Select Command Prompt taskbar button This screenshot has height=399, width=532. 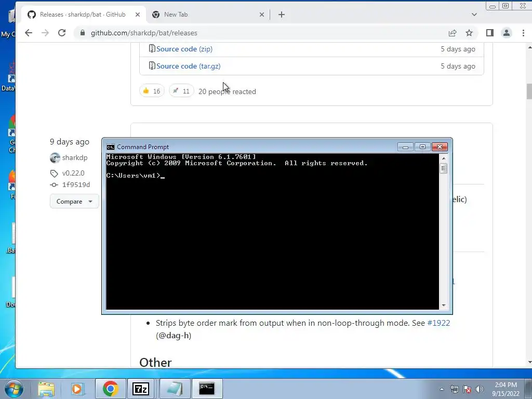207,389
